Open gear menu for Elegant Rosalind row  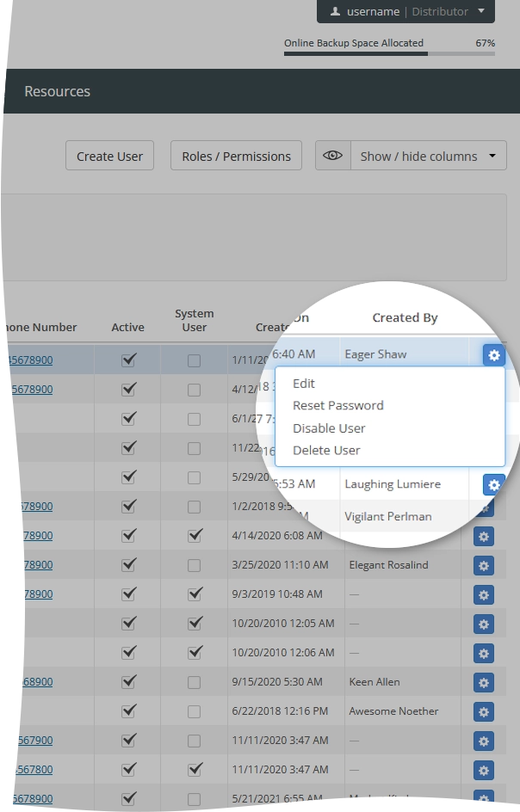(x=484, y=565)
